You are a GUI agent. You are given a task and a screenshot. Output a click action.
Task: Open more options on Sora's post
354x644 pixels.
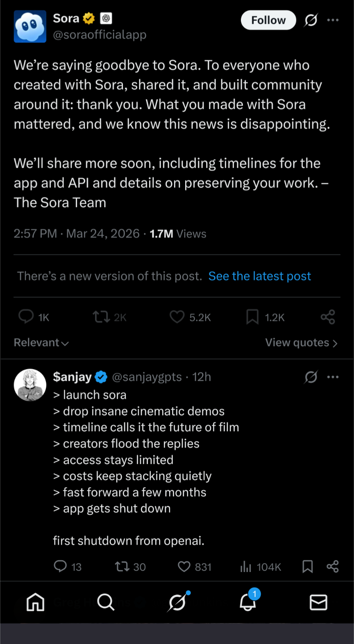point(333,20)
